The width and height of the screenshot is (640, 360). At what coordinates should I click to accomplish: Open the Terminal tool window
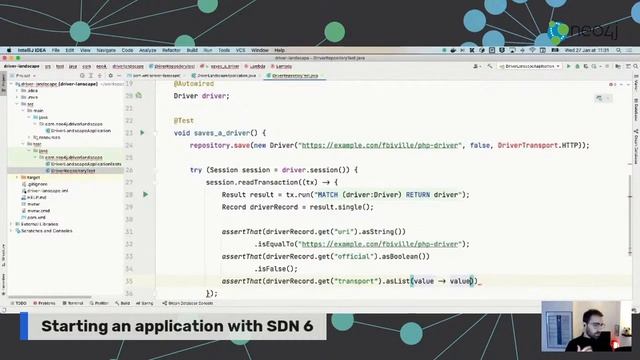[73, 303]
